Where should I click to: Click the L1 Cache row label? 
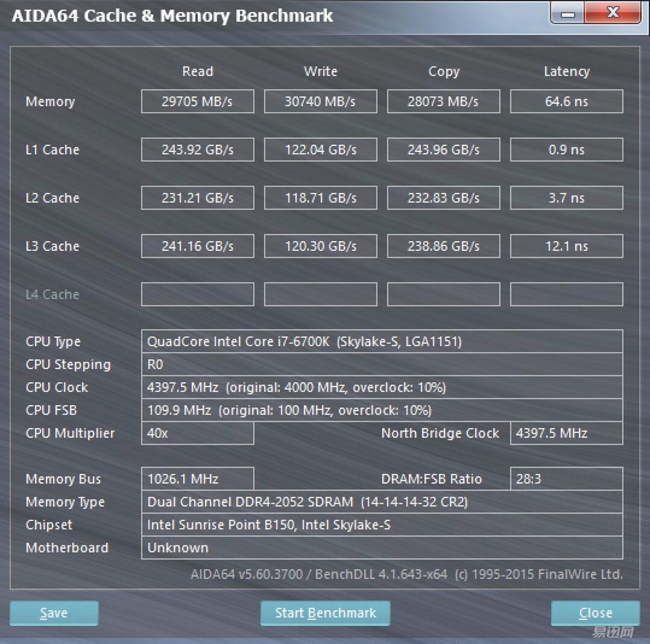[52, 150]
